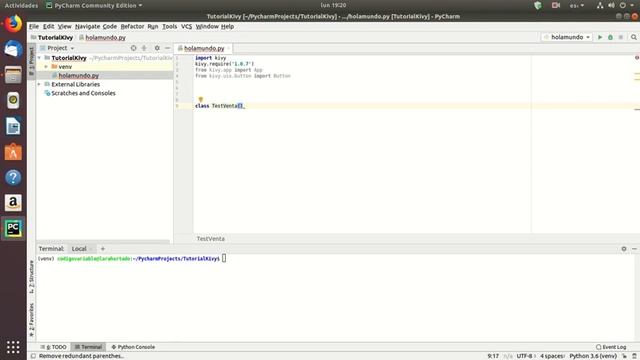Run the holamundo configuration
Screen dimensions: 640x360
pyautogui.click(x=600, y=37)
